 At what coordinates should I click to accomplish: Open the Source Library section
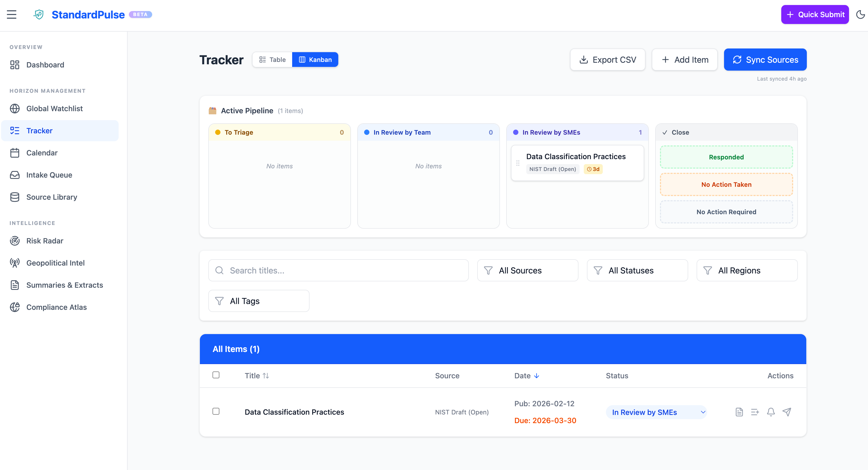tap(52, 197)
